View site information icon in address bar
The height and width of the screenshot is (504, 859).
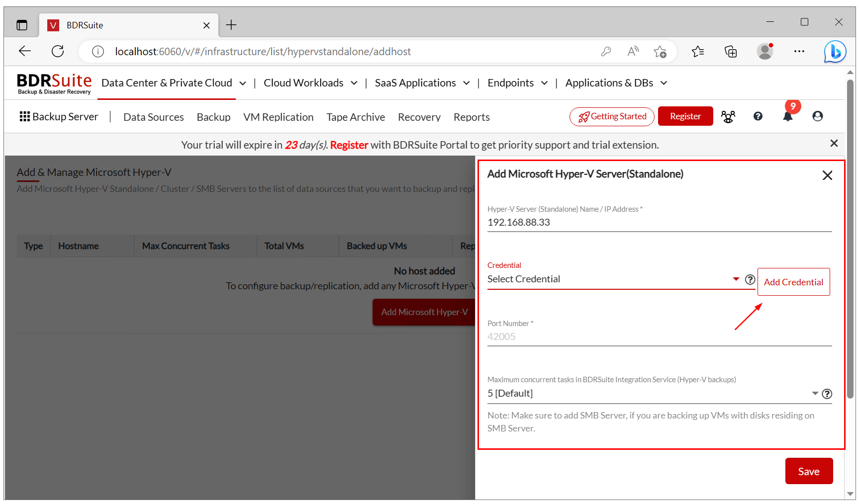pos(98,52)
